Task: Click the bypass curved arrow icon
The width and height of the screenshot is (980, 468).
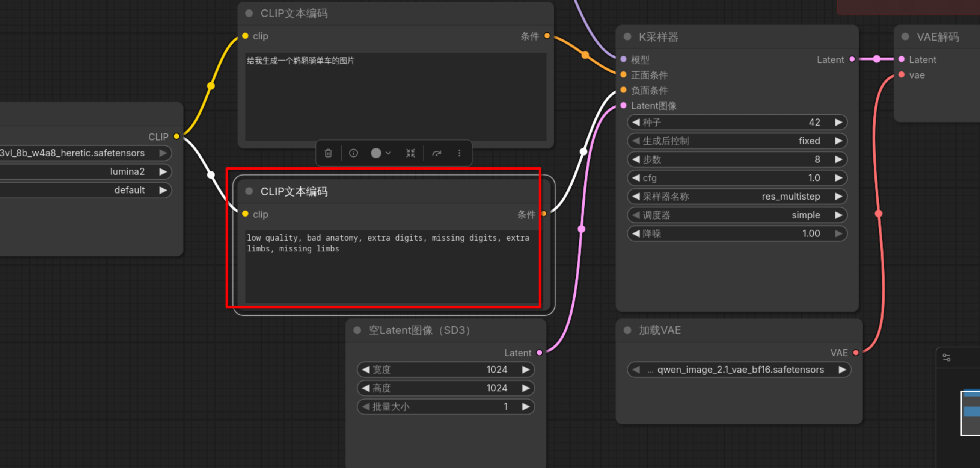Action: point(437,153)
